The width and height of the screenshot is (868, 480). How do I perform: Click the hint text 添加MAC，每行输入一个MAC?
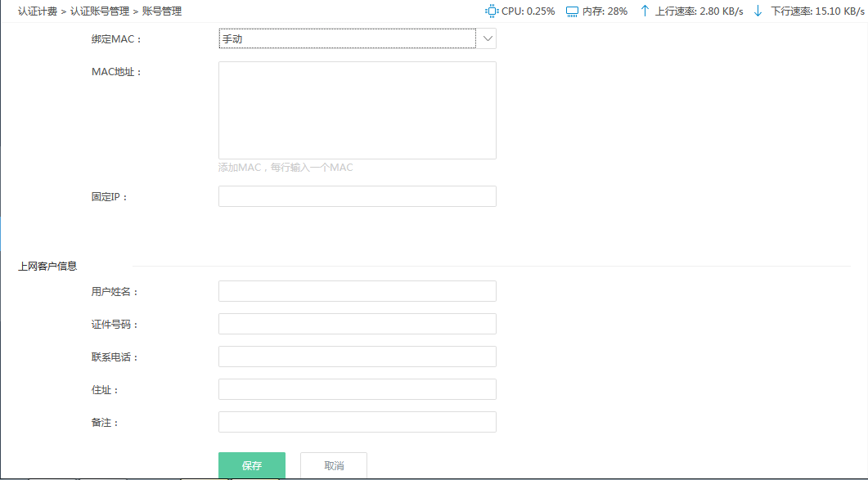click(286, 167)
